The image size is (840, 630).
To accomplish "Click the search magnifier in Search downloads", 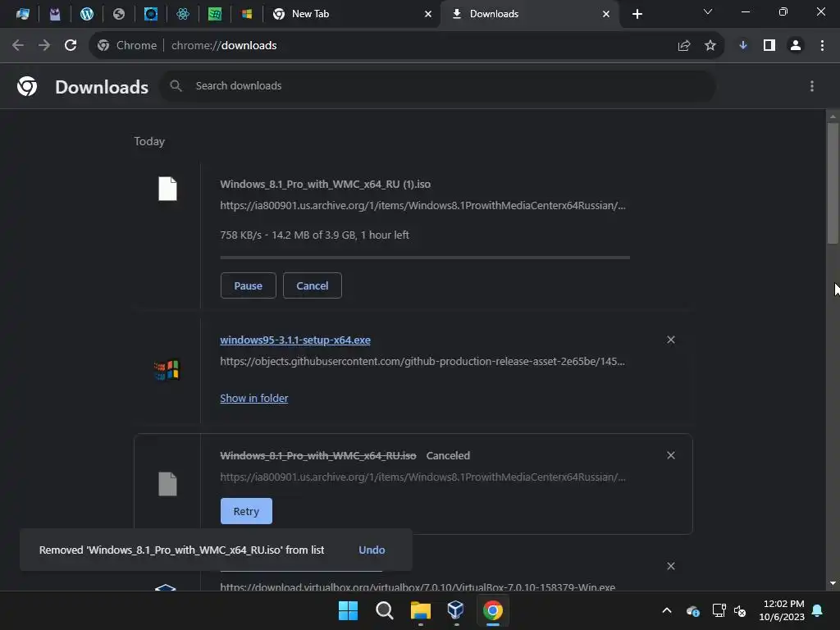I will (x=176, y=85).
